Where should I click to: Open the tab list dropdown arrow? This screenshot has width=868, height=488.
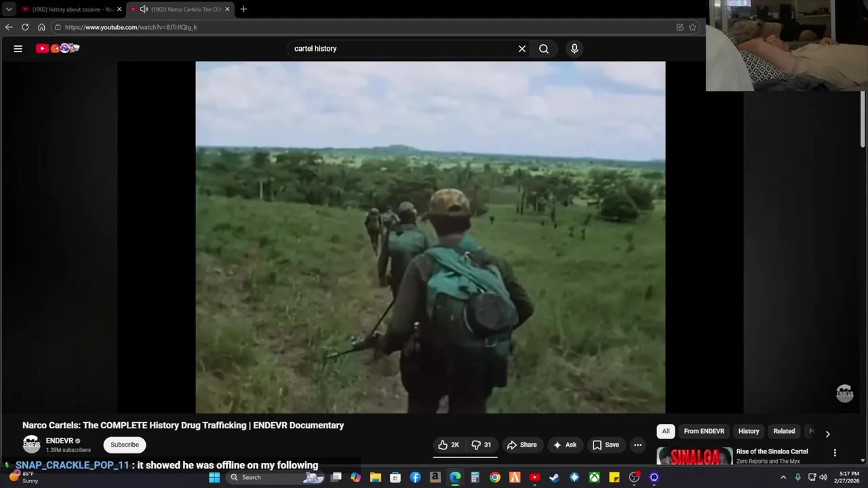click(x=9, y=9)
